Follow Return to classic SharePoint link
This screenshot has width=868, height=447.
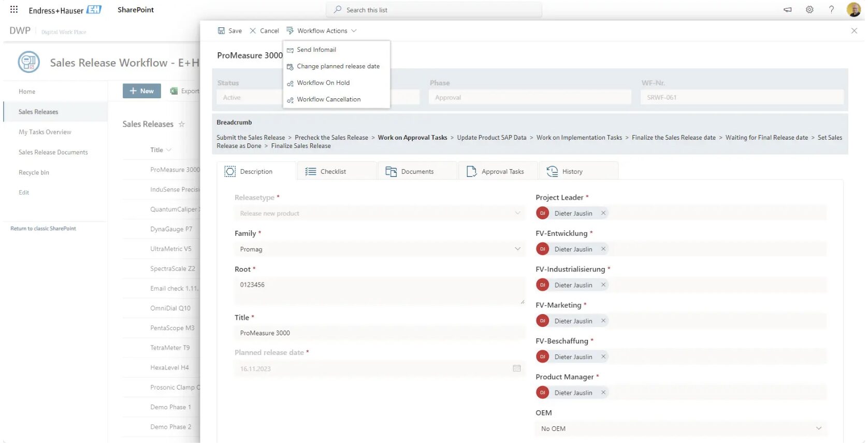(43, 229)
